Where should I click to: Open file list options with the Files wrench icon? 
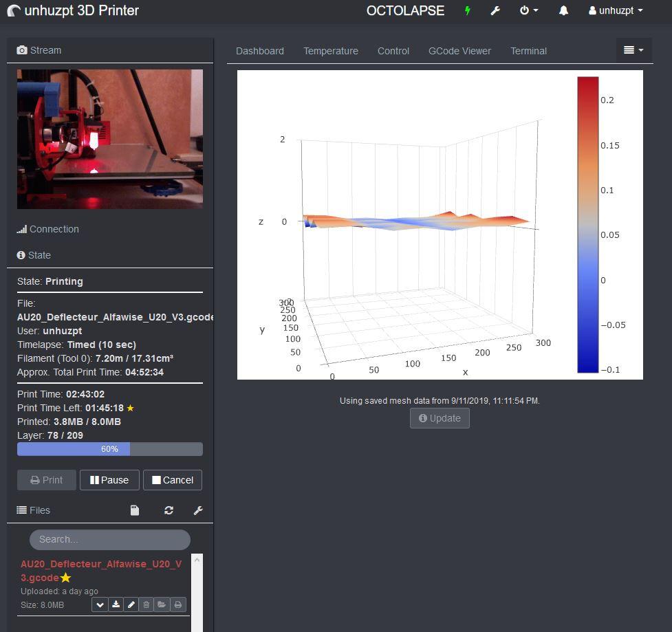(198, 510)
